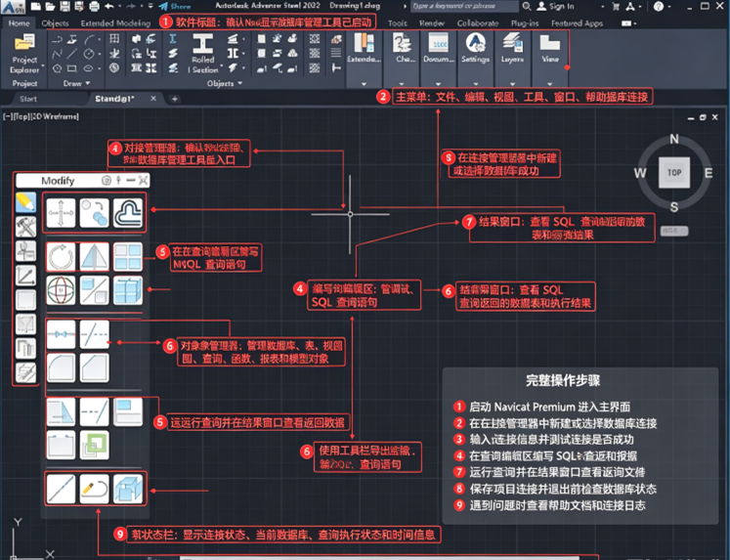
Task: Open the Autodesk App Store cart icon
Action: tap(616, 7)
